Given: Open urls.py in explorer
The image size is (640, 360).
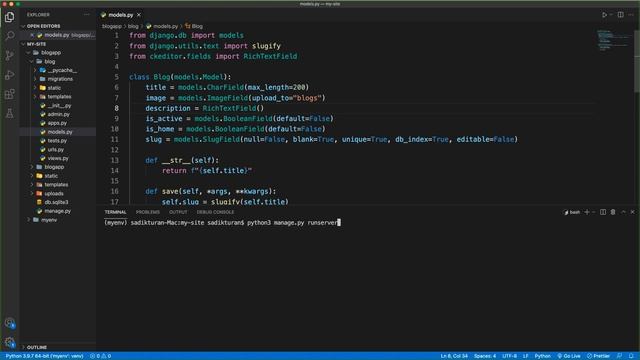Looking at the screenshot, I should tap(56, 150).
